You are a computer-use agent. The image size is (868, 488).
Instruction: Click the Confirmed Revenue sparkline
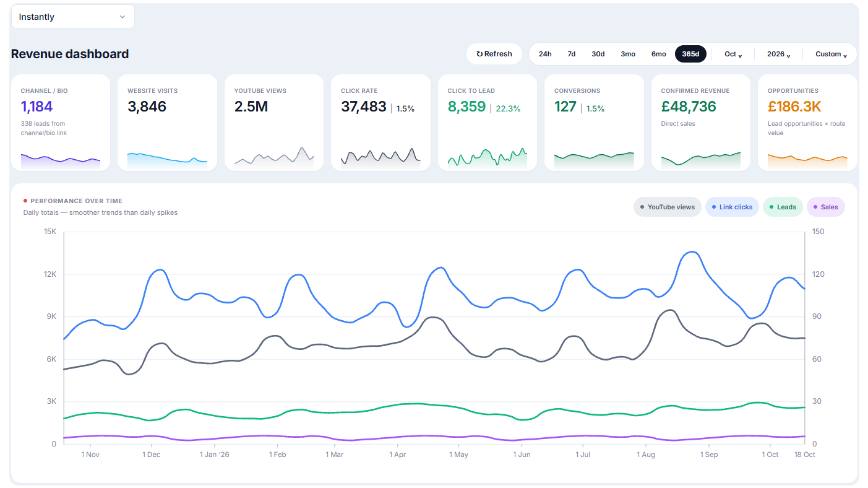(x=701, y=160)
